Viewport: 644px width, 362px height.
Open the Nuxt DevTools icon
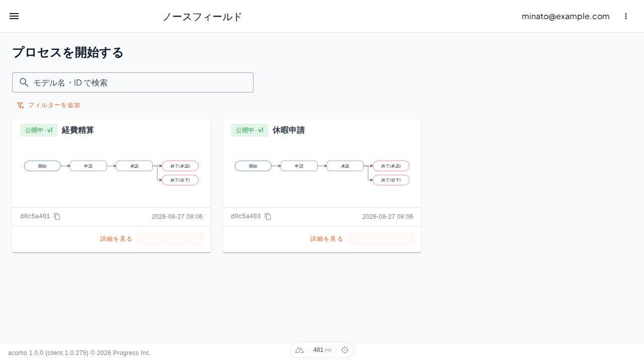(x=300, y=350)
